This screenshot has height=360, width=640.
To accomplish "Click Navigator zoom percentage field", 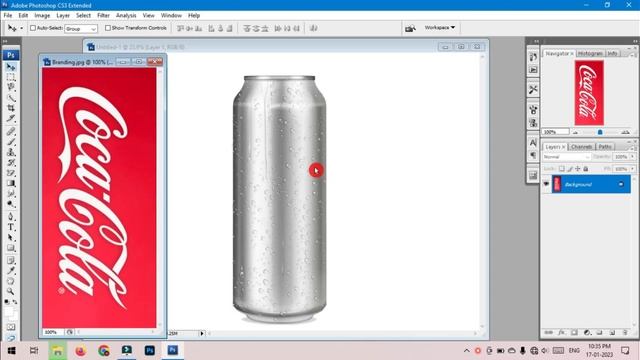I will tap(556, 132).
